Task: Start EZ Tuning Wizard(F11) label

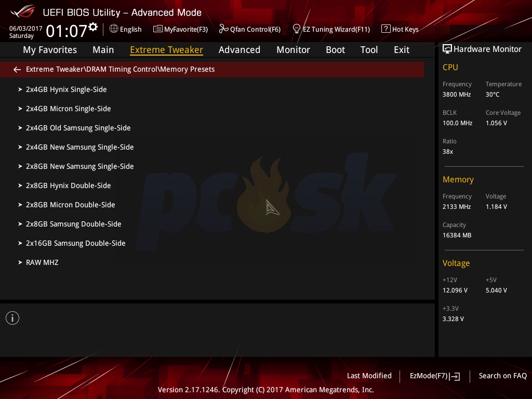Action: coord(336,29)
